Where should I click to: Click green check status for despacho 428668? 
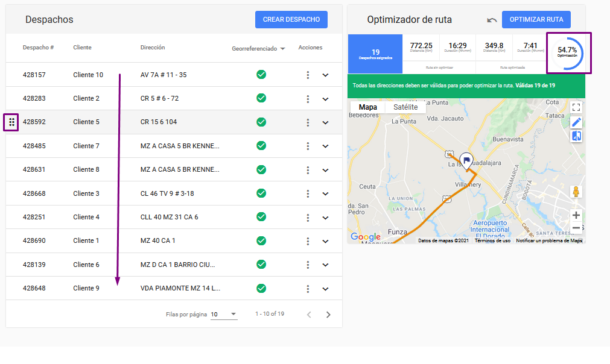click(261, 193)
